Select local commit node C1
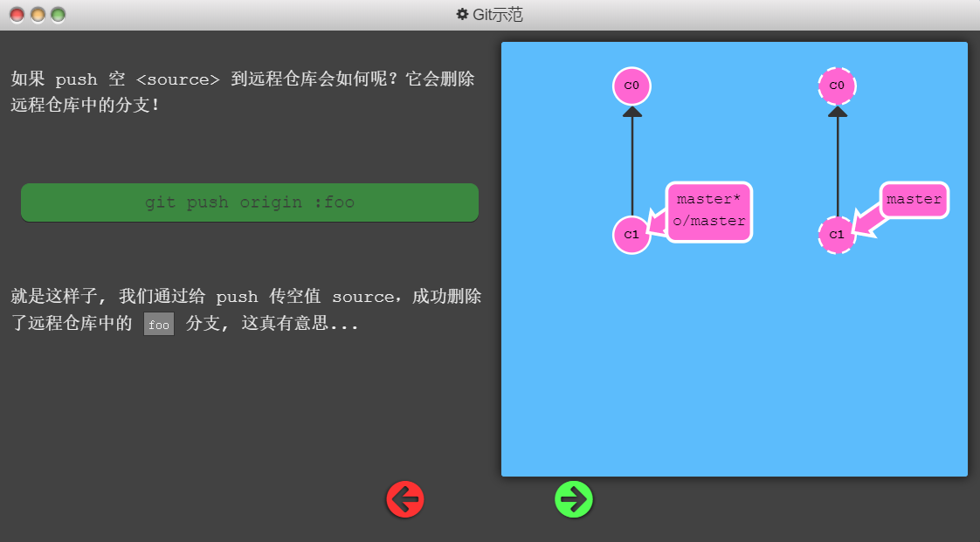The width and height of the screenshot is (980, 542). tap(631, 235)
